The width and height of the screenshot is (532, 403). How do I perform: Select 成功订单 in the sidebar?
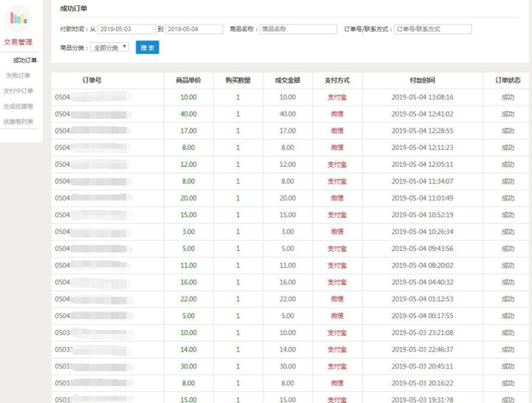pyautogui.click(x=25, y=61)
